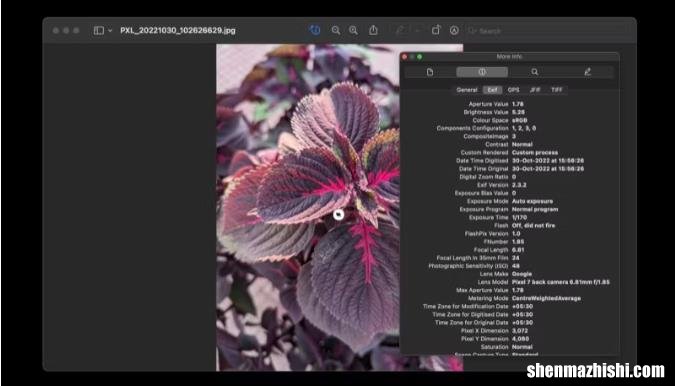
Task: Click the Exposure Time 1/170 value
Action: 519,217
